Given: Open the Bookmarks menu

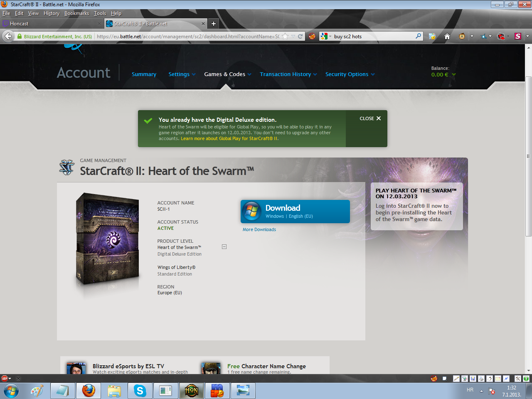Looking at the screenshot, I should point(76,13).
